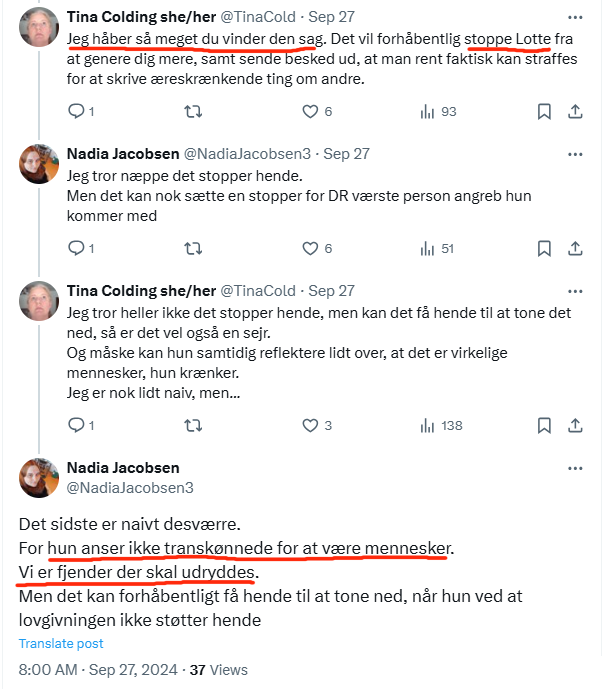Open Nadia Jacobsen's avatar on main tweet
The width and height of the screenshot is (603, 689).
37,478
